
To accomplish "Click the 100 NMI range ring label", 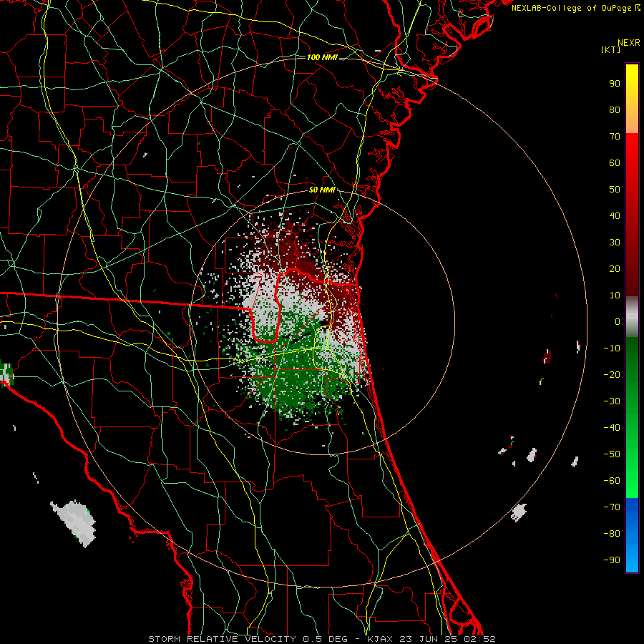I will click(322, 57).
